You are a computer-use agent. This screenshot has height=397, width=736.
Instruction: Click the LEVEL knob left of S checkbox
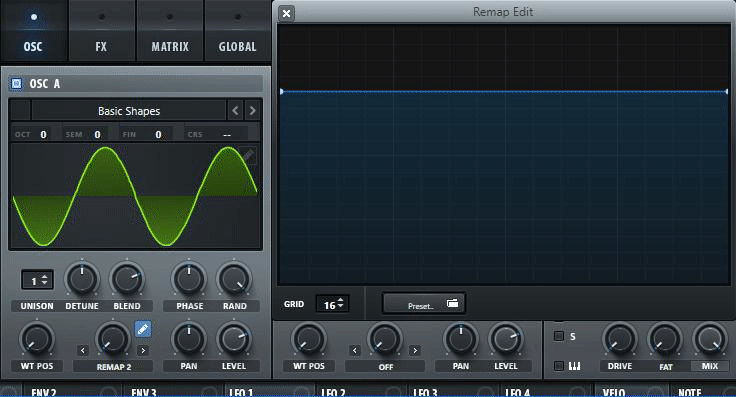tap(506, 339)
